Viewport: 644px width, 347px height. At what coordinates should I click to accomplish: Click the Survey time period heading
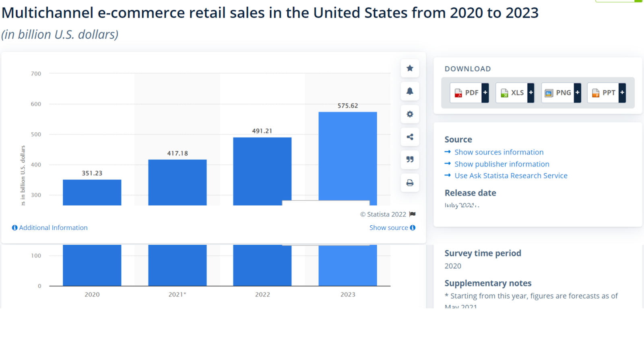(x=483, y=253)
